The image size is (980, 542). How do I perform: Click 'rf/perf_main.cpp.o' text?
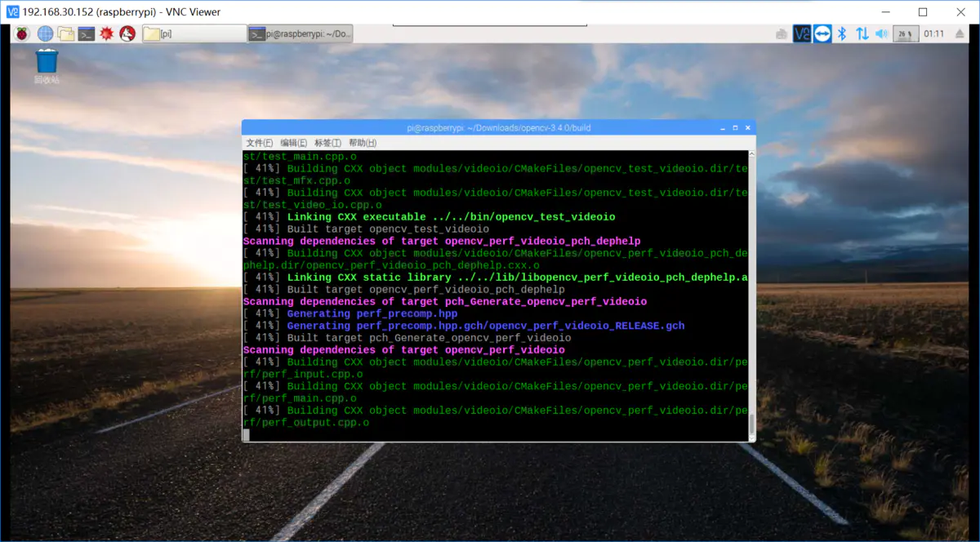coord(300,398)
